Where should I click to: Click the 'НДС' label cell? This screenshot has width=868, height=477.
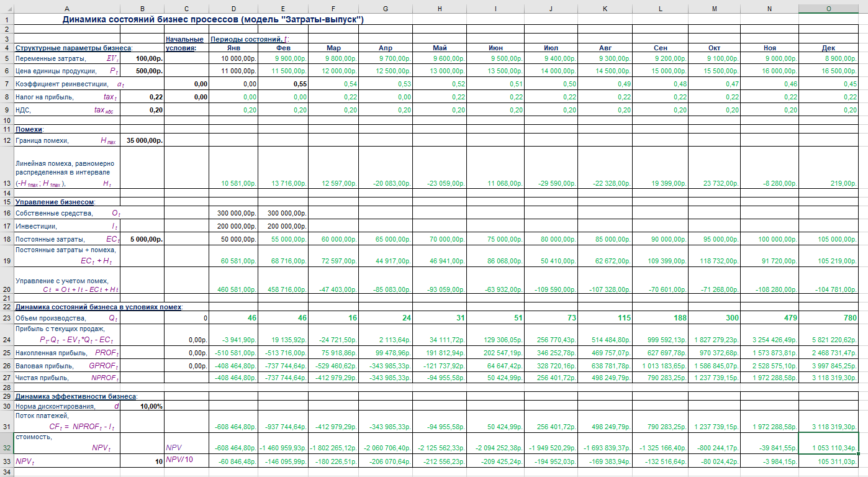[x=66, y=110]
